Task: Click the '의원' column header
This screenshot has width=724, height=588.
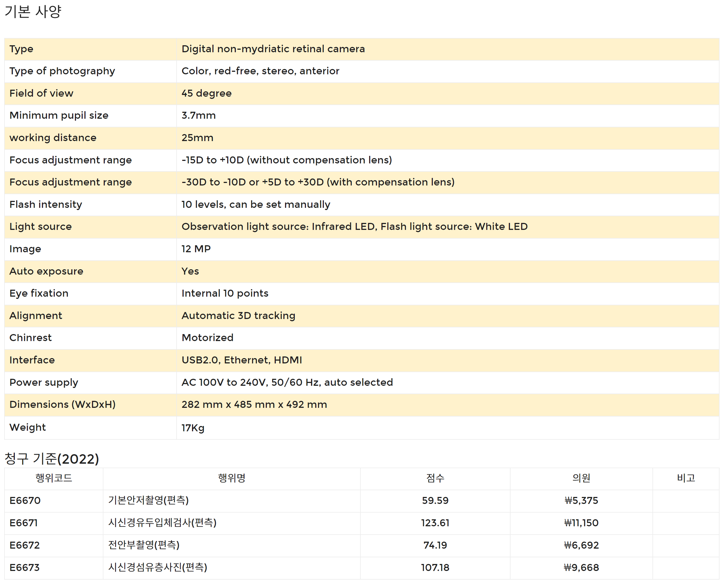Action: click(x=581, y=478)
